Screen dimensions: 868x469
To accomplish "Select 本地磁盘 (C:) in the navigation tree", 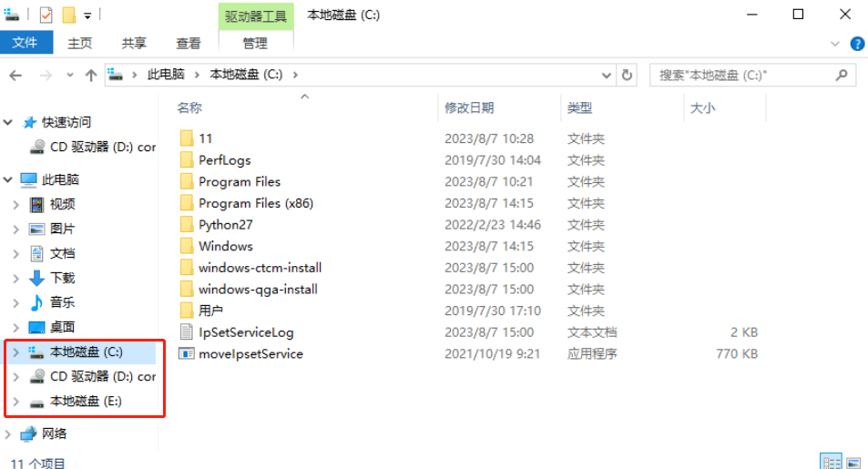I will tap(86, 352).
